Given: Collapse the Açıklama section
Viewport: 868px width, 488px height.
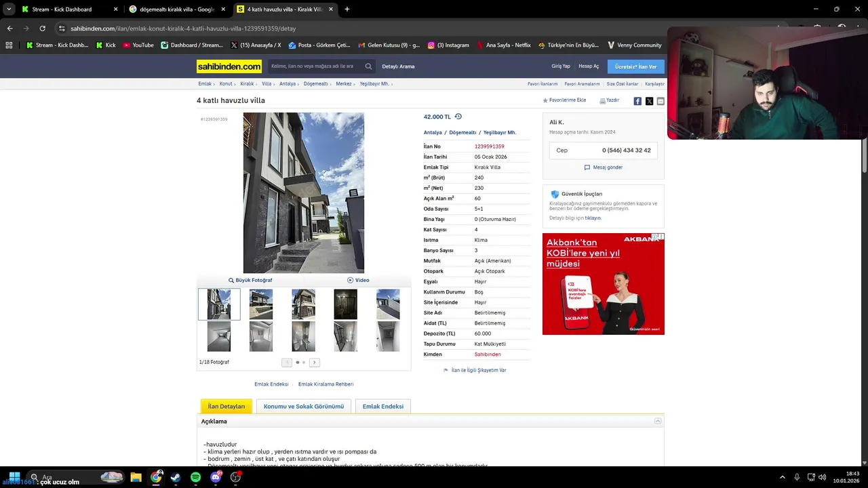Looking at the screenshot, I should coord(658,421).
